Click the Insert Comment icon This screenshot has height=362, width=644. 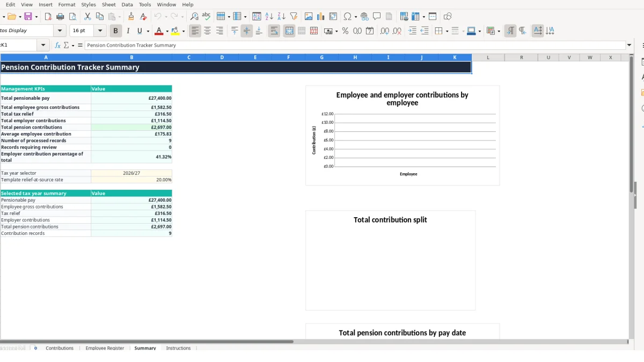377,17
